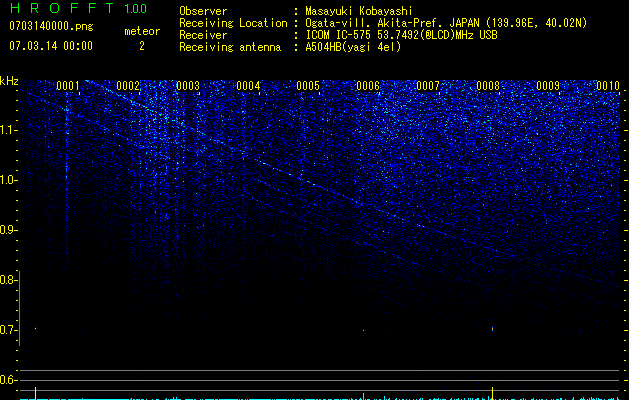Click the 0.6 frequency axis label
This screenshot has height=400, width=629.
pyautogui.click(x=8, y=380)
